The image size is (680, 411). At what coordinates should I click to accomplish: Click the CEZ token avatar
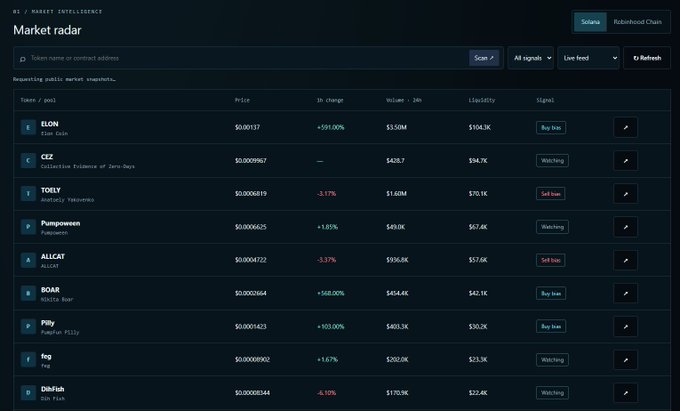tap(28, 160)
